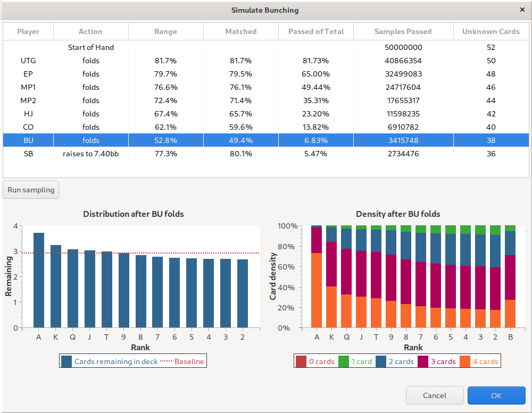Image resolution: width=532 pixels, height=413 pixels.
Task: Click the 'Distribution after BU folds' chart title
Action: point(134,214)
